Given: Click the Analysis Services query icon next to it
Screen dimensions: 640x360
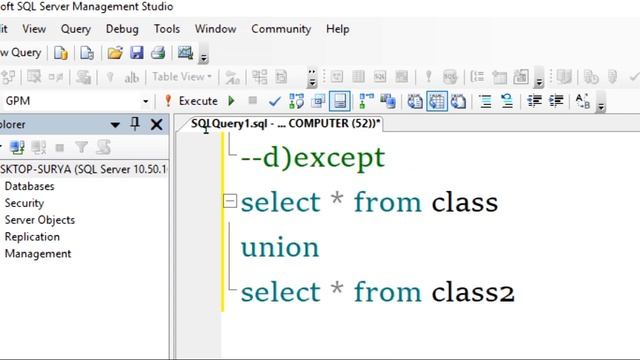Looking at the screenshot, I should (87, 53).
